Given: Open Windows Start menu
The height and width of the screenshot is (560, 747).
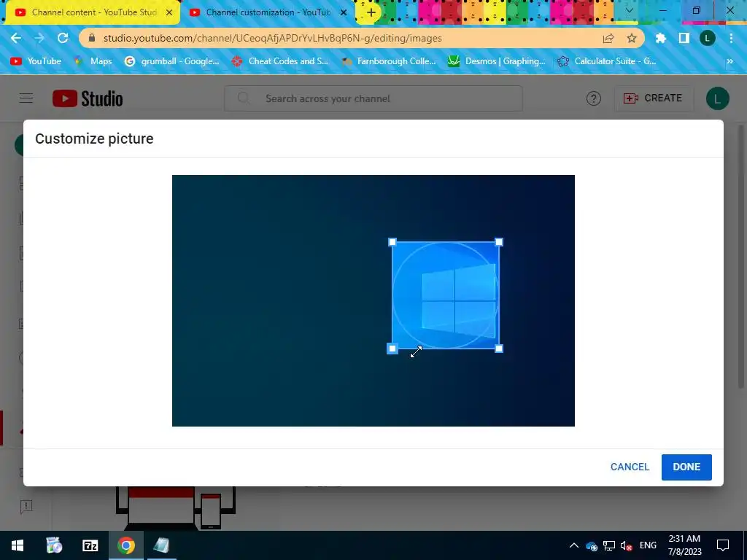Looking at the screenshot, I should click(18, 545).
